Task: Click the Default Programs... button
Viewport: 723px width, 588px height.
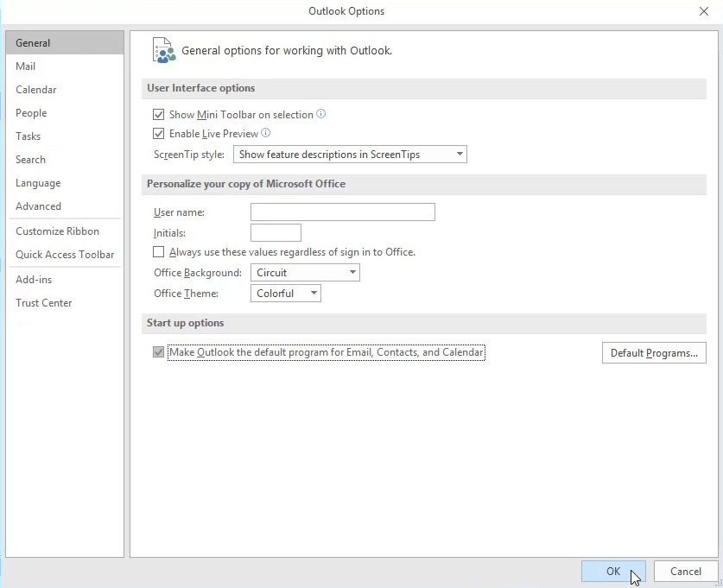Action: tap(654, 352)
